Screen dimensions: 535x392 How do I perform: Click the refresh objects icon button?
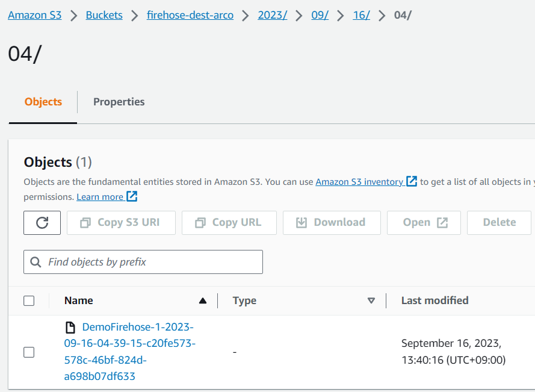(x=42, y=223)
